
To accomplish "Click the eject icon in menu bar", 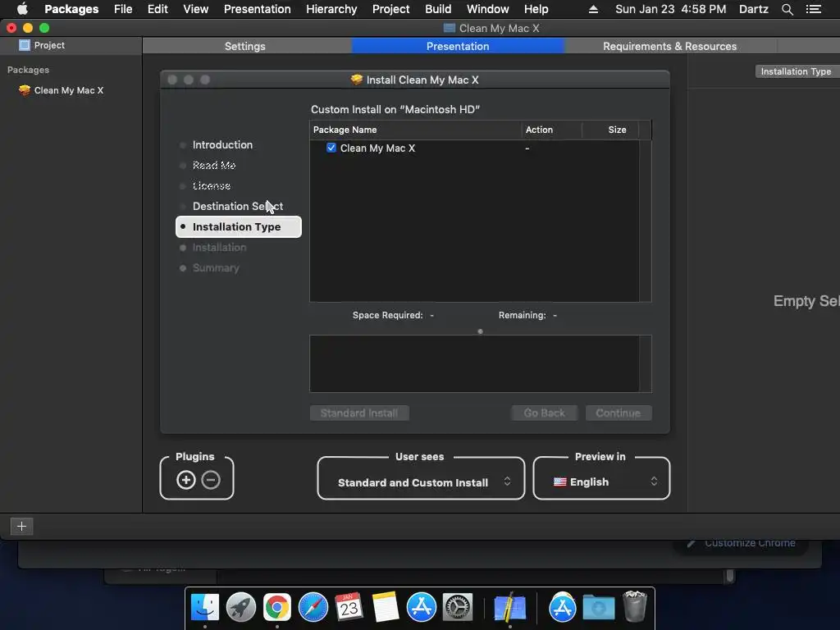I will tap(593, 9).
